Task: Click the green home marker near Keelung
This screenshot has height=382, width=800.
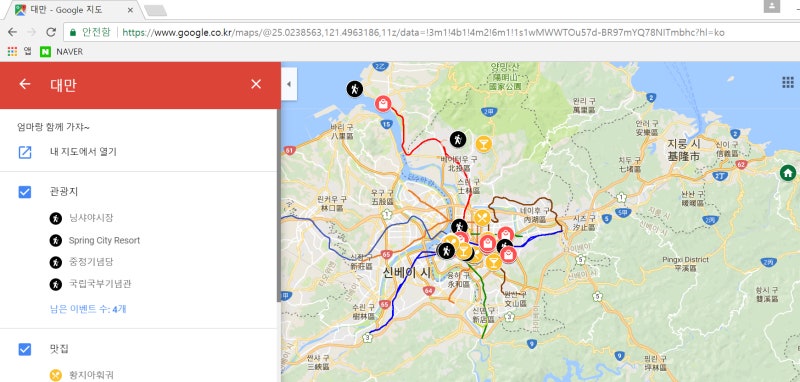Action: point(788,173)
